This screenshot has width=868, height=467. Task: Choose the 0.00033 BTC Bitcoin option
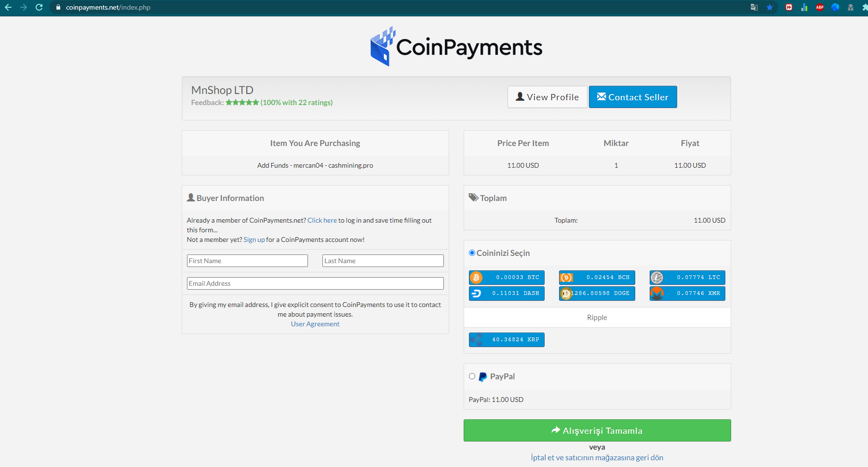pos(507,278)
